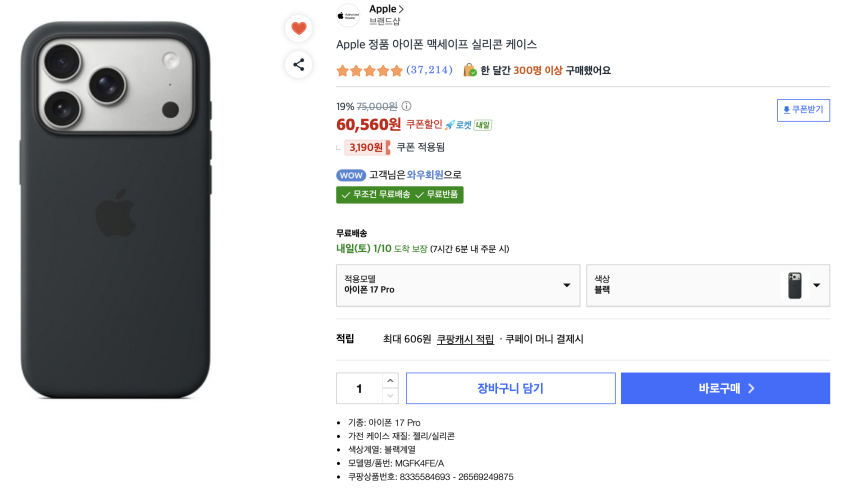Click the Apple brand logo icon
Viewport: 849px width, 489px height.
coord(348,14)
